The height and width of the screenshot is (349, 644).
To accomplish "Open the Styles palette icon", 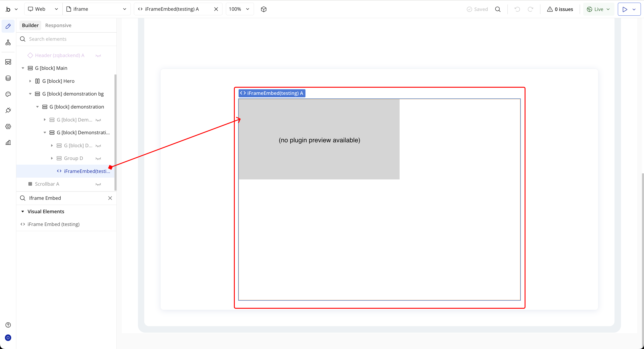I will (x=8, y=94).
